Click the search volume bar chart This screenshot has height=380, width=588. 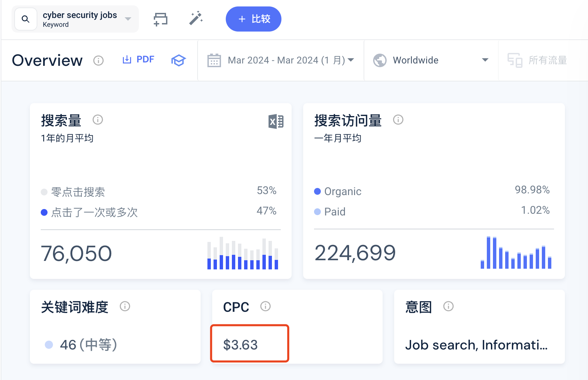coord(243,253)
